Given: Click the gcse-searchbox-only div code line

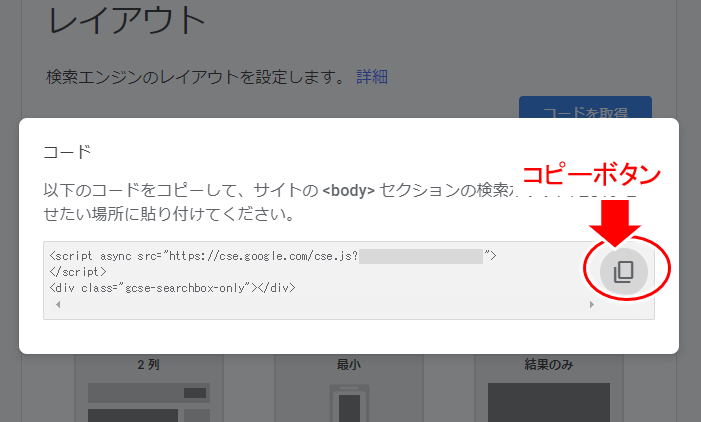Looking at the screenshot, I should coord(173,288).
